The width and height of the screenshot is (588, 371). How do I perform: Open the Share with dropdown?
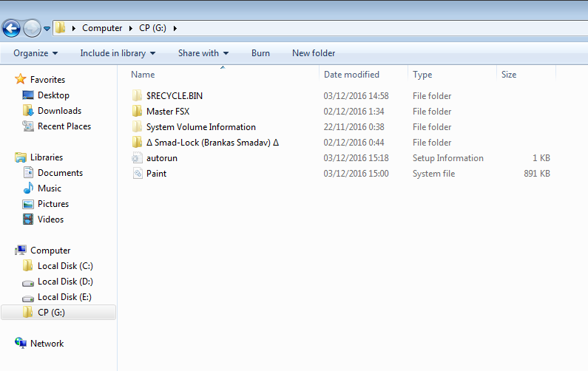[x=203, y=53]
